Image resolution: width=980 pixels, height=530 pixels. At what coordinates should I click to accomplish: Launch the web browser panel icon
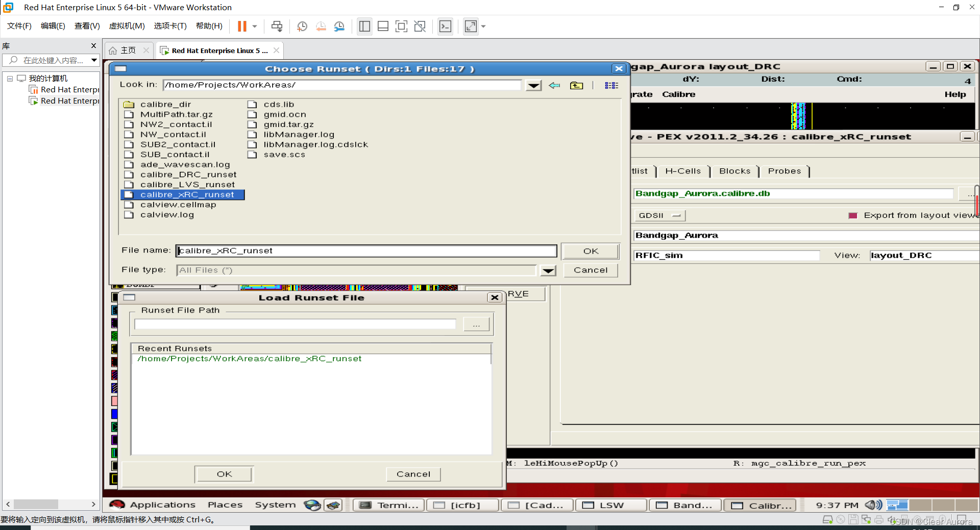click(312, 505)
